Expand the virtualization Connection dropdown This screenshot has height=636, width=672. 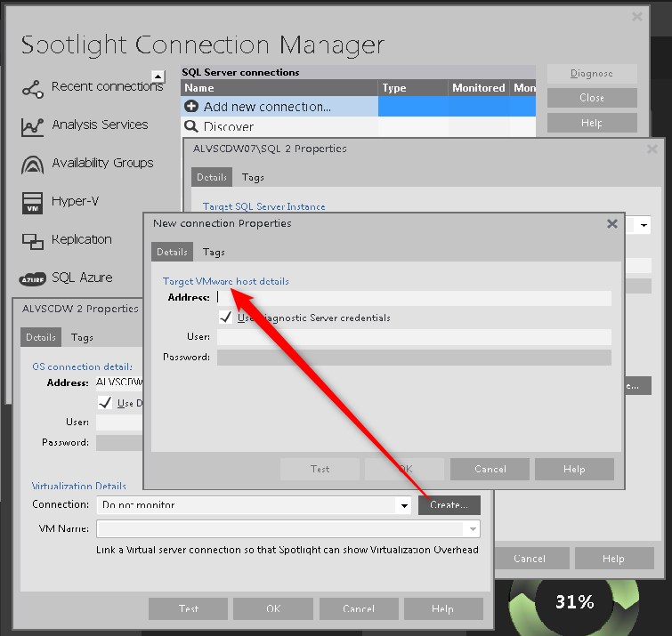pos(402,505)
